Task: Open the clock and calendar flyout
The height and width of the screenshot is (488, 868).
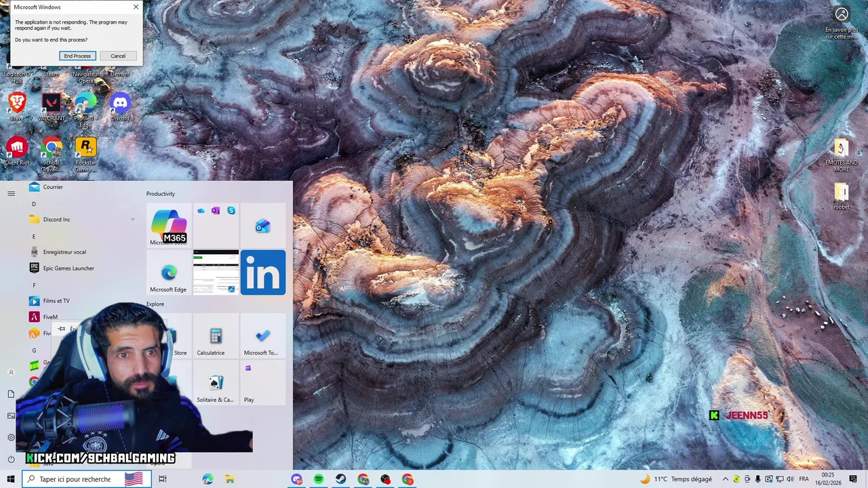Action: (828, 479)
